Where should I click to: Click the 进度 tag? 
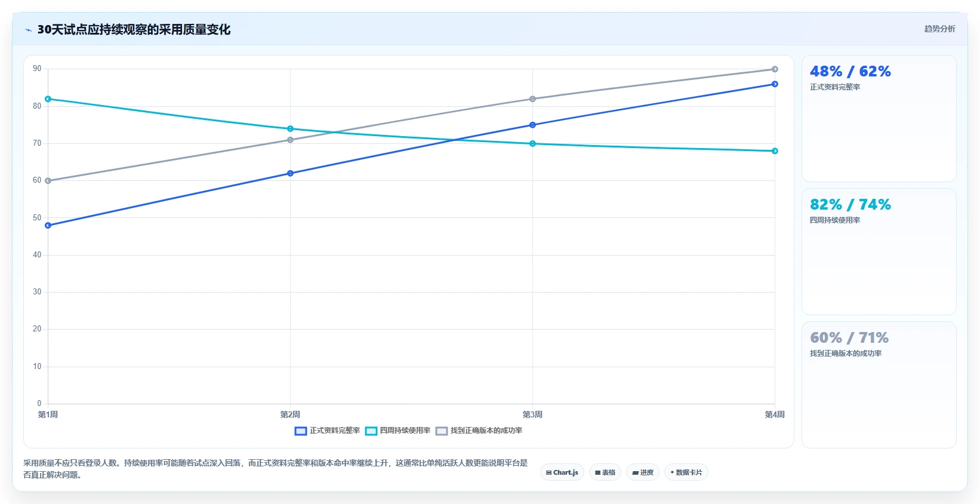(x=643, y=472)
